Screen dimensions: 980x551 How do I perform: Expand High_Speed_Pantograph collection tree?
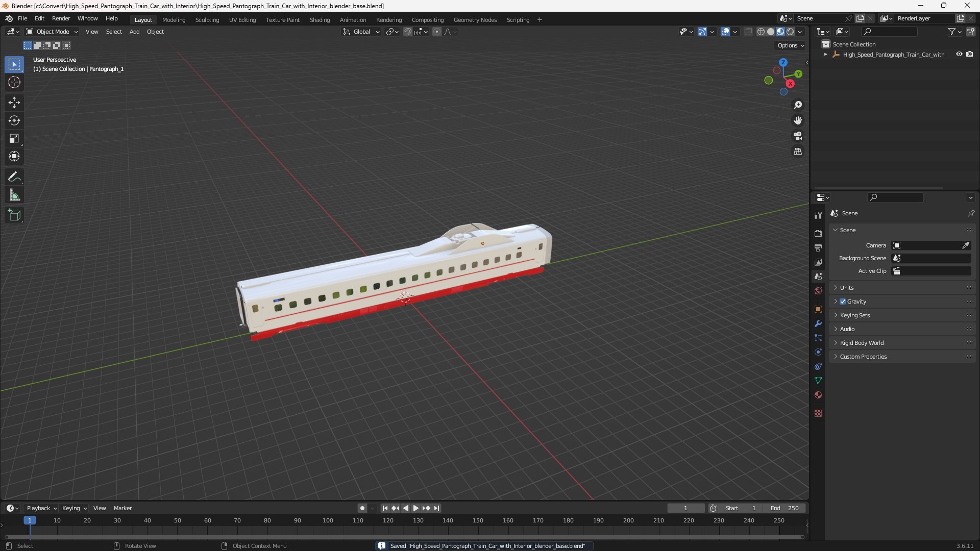(x=825, y=54)
